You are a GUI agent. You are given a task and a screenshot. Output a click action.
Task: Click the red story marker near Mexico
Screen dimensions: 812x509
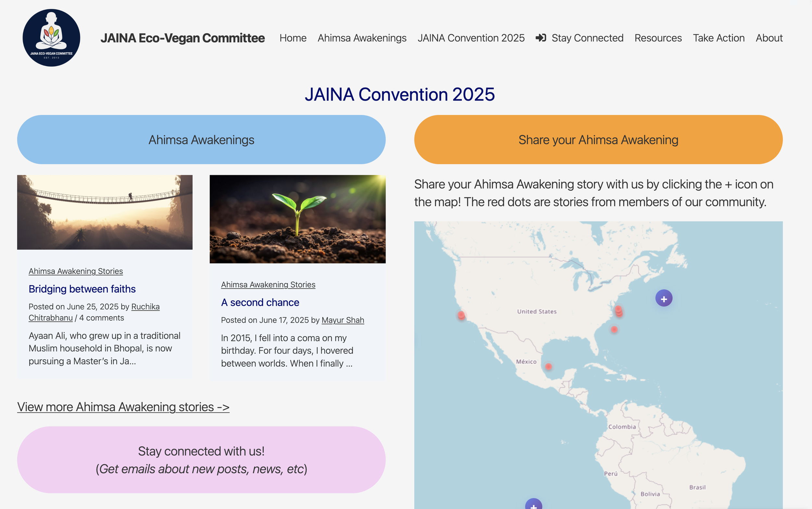coord(548,367)
